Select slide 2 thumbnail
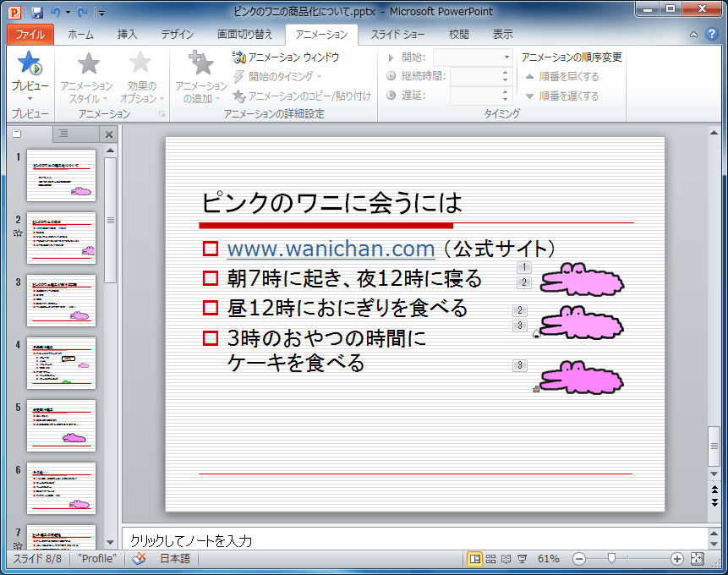 click(x=61, y=238)
